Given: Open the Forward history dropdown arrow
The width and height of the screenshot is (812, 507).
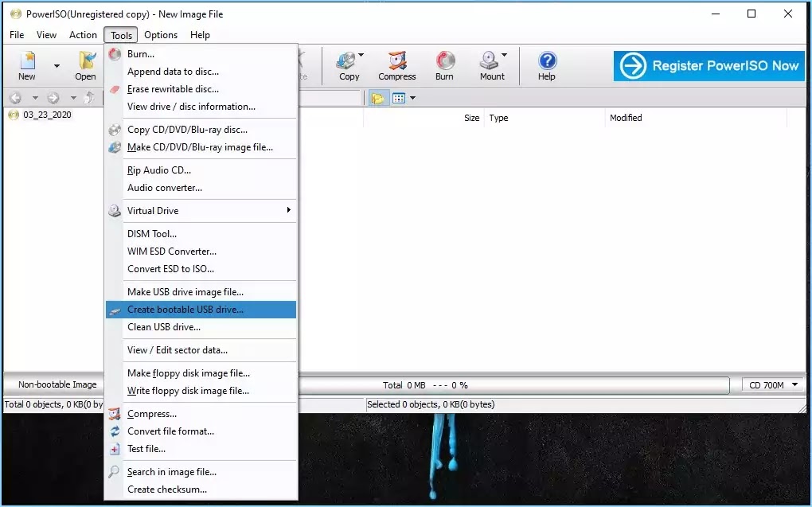Looking at the screenshot, I should tap(73, 97).
